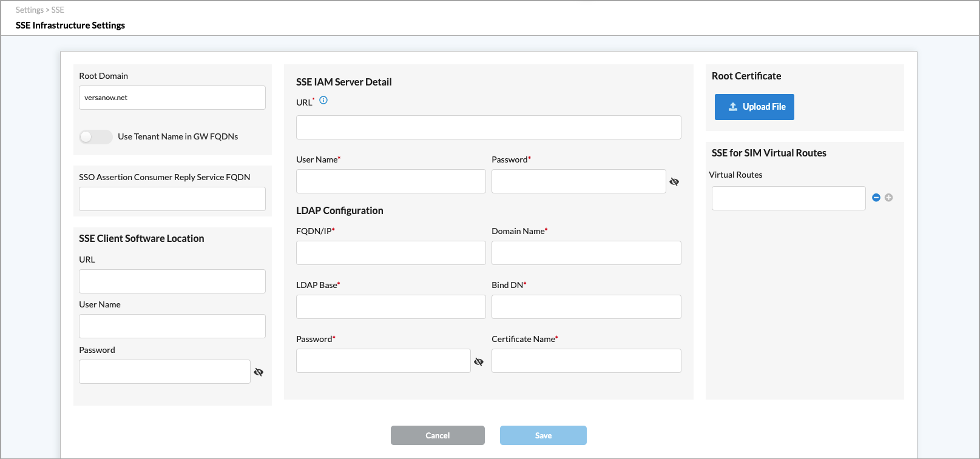Click 'SSE Infrastructure Settings' page title
This screenshot has height=459, width=980.
pyautogui.click(x=70, y=25)
